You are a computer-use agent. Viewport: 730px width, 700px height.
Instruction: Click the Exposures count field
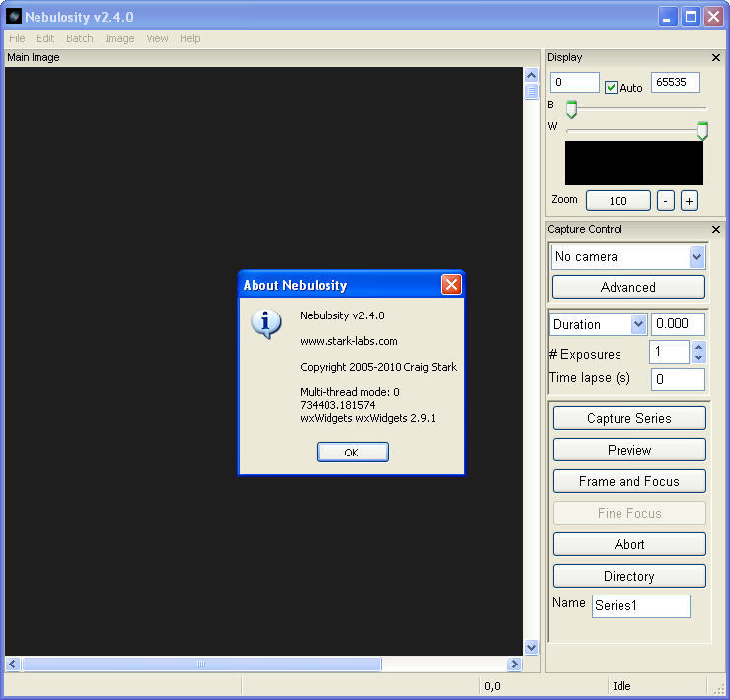click(670, 352)
